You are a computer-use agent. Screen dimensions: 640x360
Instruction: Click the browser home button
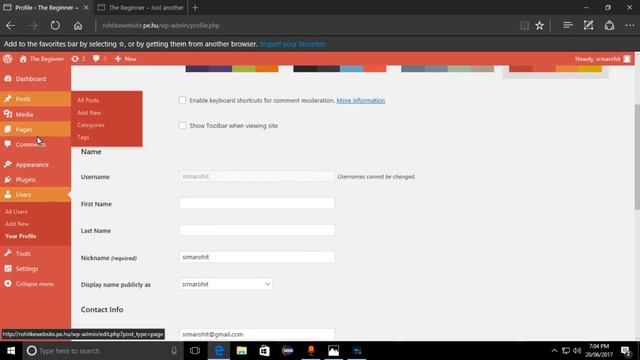78,26
